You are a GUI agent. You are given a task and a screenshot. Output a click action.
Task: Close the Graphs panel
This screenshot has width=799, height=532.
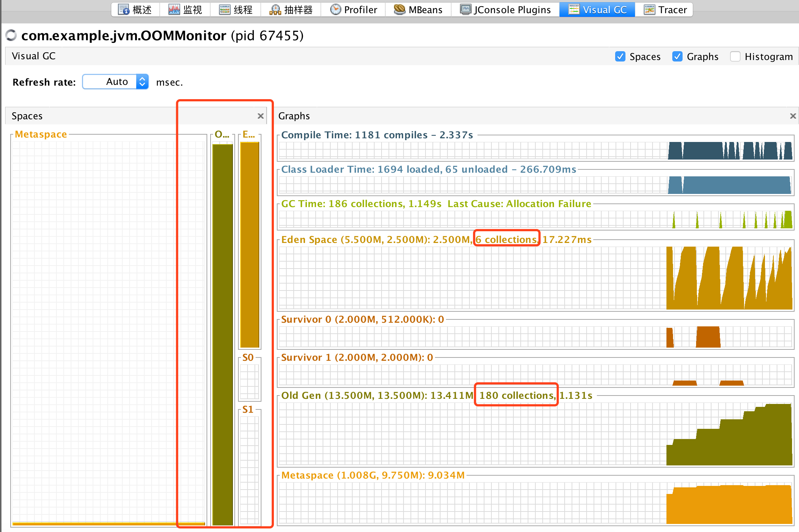click(x=793, y=116)
